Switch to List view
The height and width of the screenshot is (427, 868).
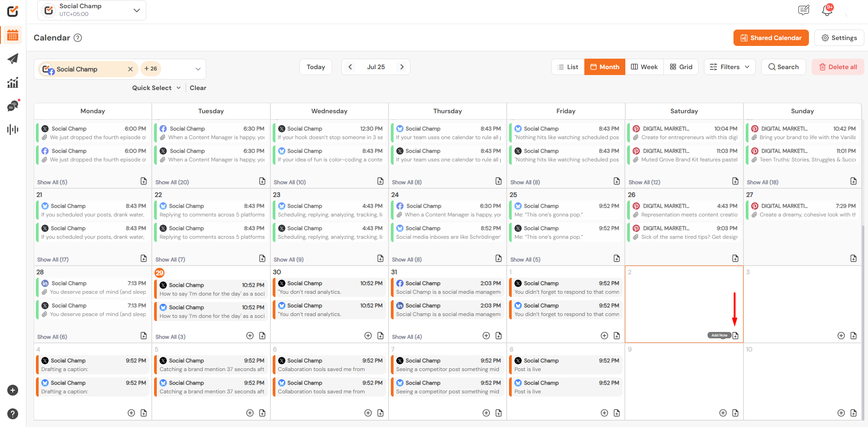(568, 67)
